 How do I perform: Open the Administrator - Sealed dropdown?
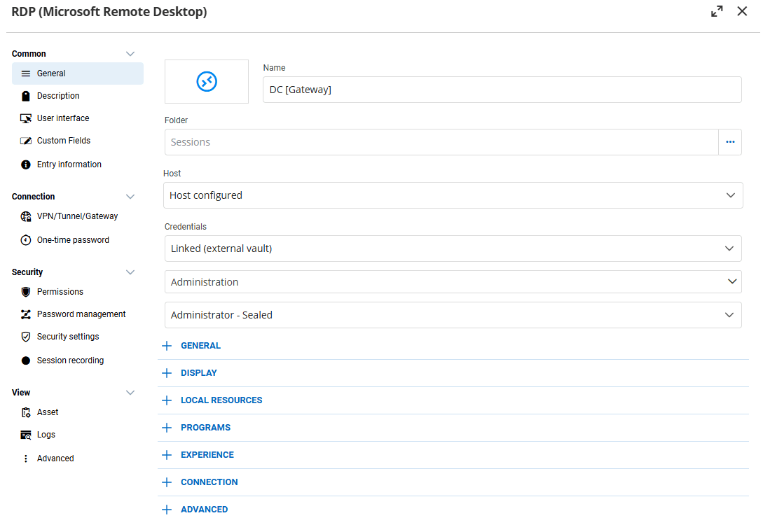pyautogui.click(x=453, y=315)
